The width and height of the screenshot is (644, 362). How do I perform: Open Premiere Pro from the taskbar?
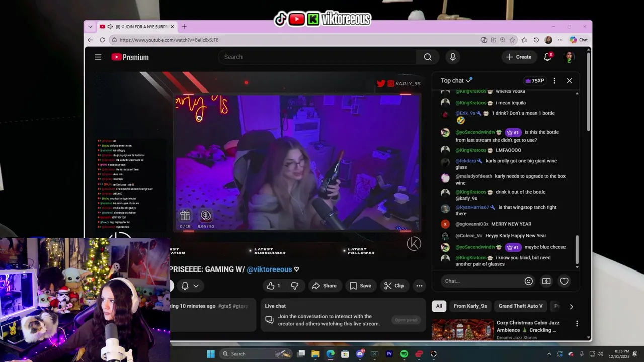(389, 354)
